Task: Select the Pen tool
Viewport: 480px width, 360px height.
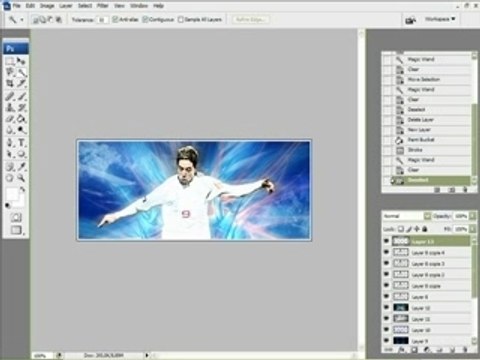Action: (x=10, y=143)
